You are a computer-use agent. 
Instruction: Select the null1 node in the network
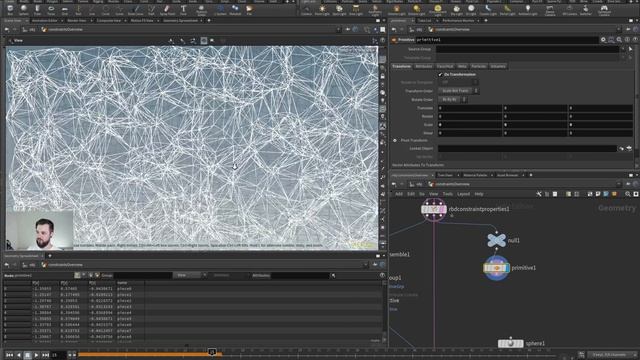496,240
